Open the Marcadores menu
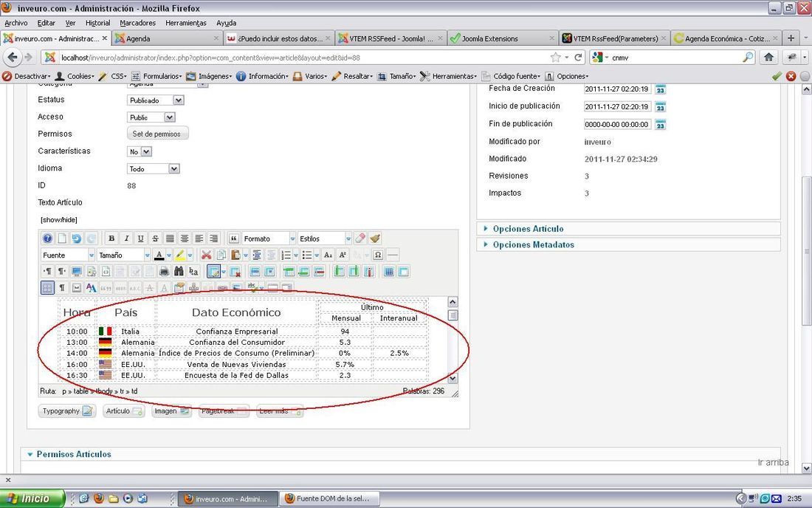This screenshot has width=812, height=508. coord(138,23)
